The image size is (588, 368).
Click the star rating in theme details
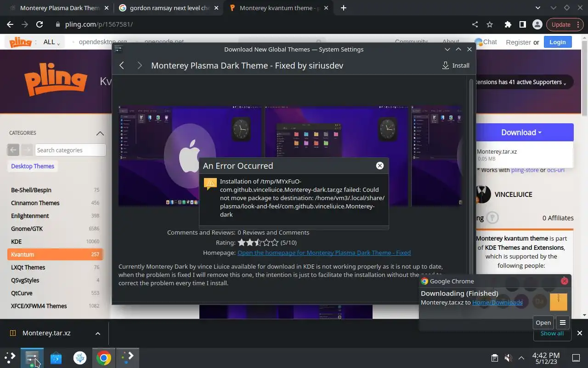click(x=258, y=242)
